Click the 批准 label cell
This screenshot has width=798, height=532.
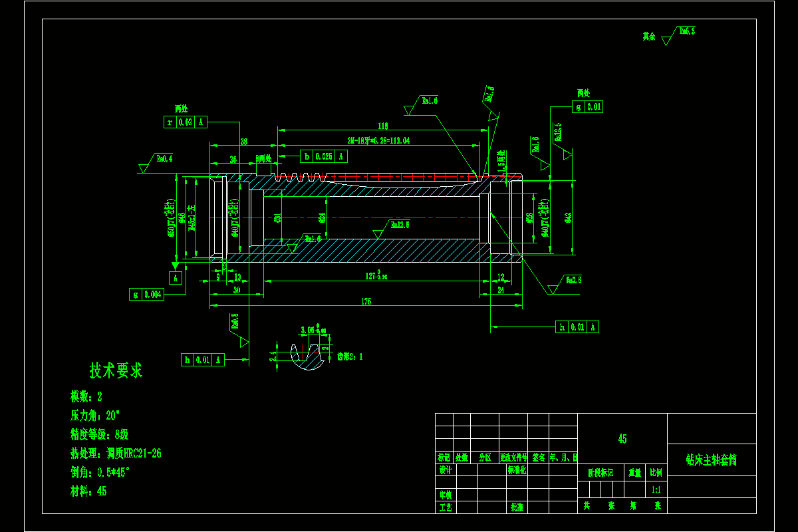pyautogui.click(x=517, y=507)
